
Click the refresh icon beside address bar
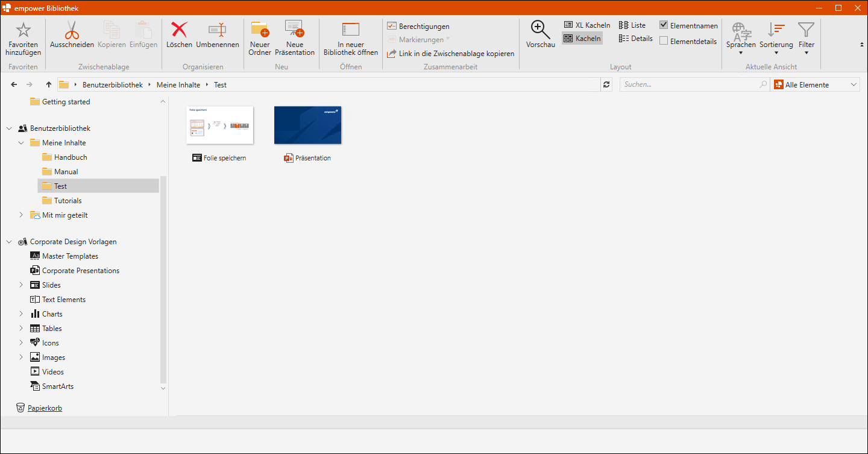(606, 85)
